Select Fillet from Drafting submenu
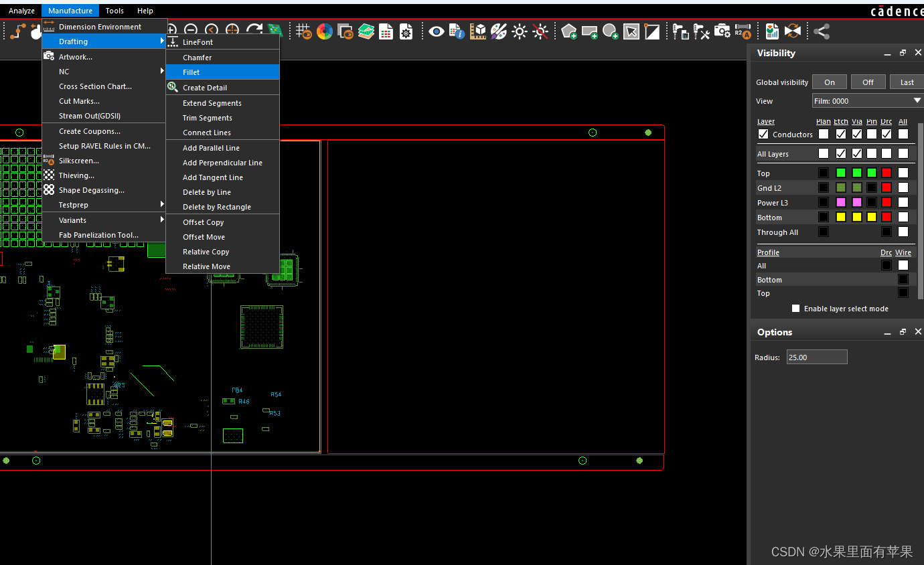924x565 pixels. pos(191,72)
